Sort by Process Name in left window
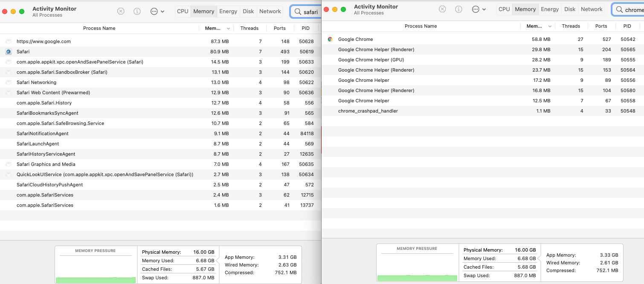 (x=99, y=28)
